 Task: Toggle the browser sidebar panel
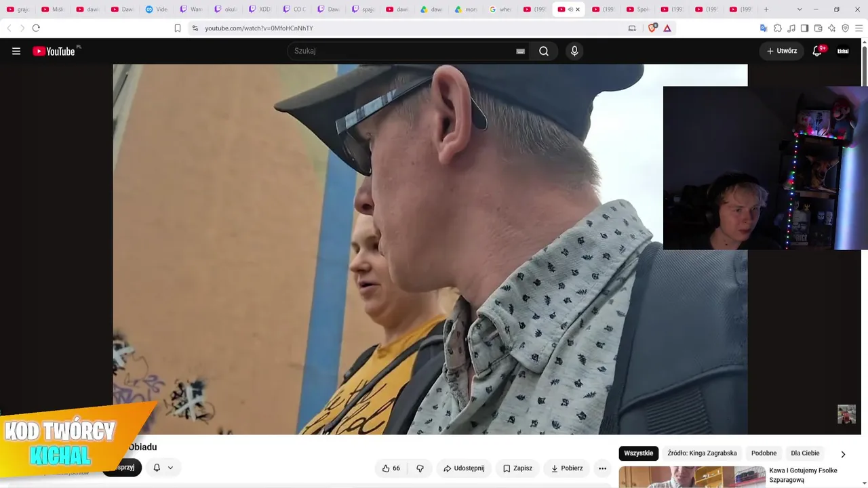pos(804,28)
